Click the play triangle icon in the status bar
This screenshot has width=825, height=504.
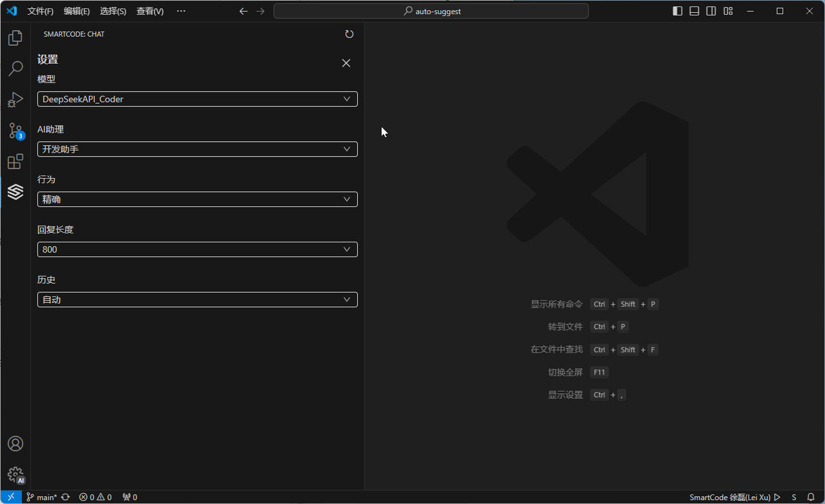777,497
